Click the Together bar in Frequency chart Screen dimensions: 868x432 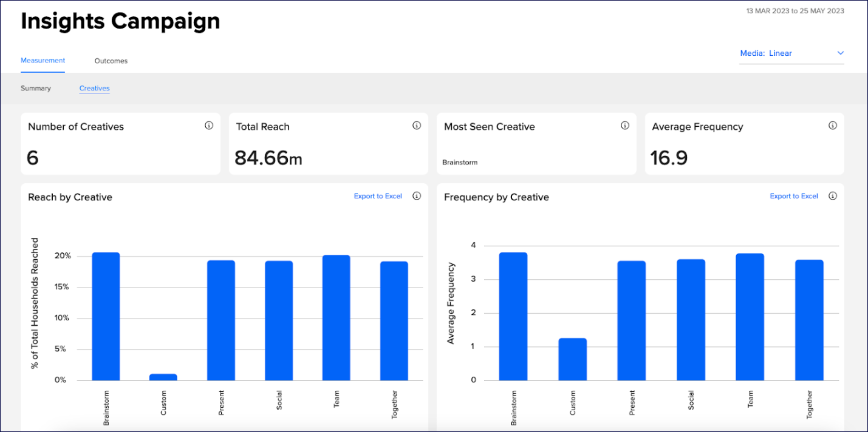(809, 320)
